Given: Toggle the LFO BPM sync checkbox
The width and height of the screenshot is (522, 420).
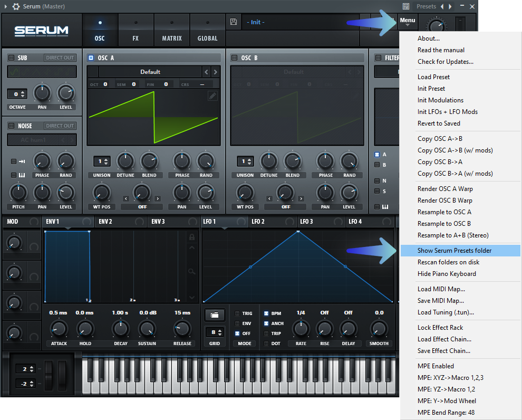Looking at the screenshot, I should 266,313.
